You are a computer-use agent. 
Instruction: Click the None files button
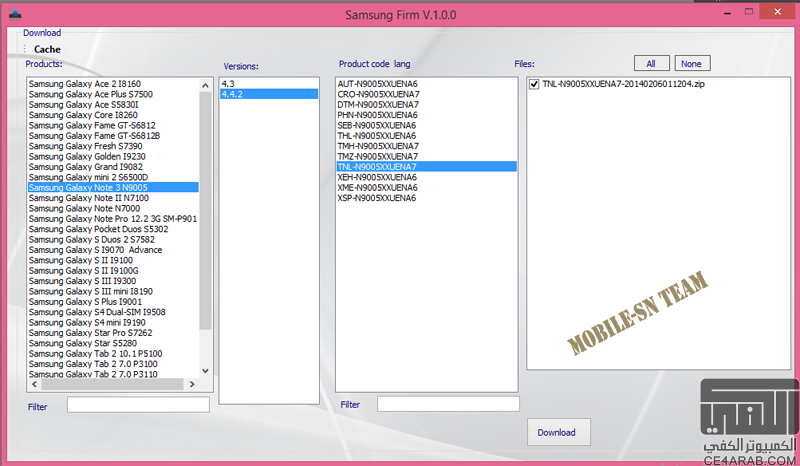[691, 64]
